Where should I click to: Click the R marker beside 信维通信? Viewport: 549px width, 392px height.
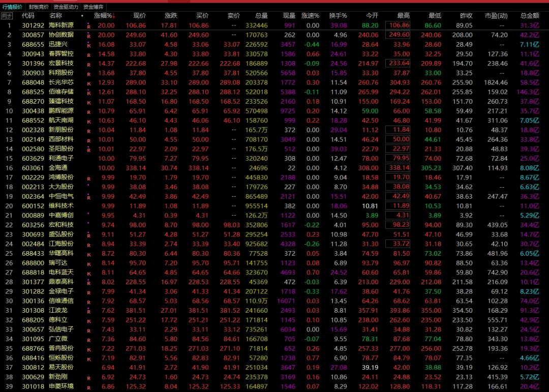coord(89,302)
